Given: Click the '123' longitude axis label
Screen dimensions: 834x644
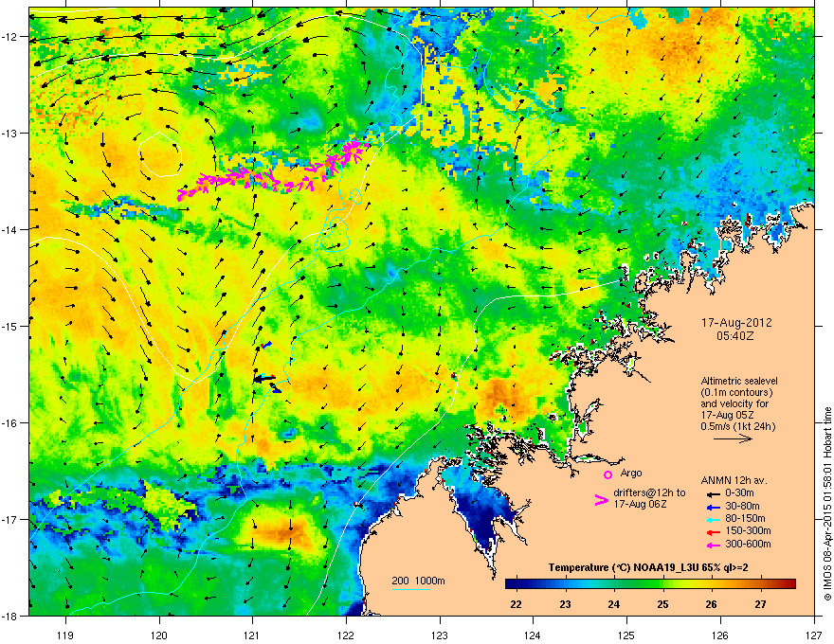Looking at the screenshot, I should (x=440, y=635).
